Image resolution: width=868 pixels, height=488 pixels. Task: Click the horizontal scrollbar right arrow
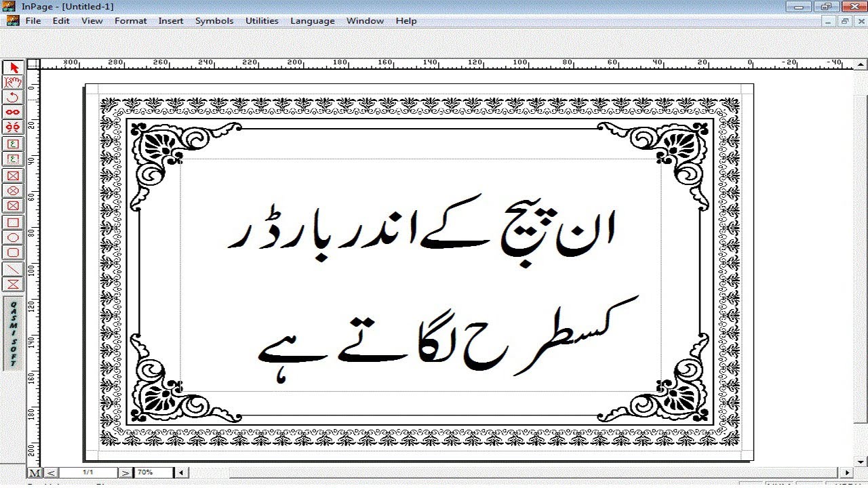[846, 472]
